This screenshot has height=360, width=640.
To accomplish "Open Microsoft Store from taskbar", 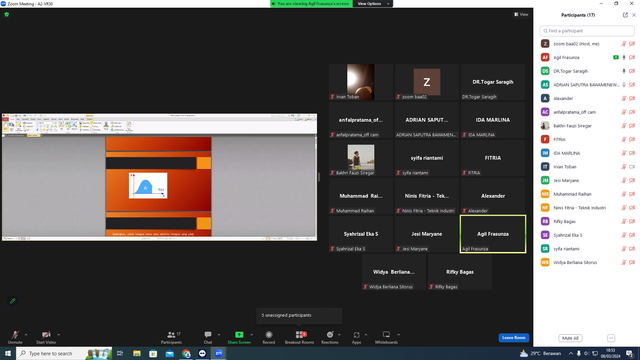I will pyautogui.click(x=153, y=353).
